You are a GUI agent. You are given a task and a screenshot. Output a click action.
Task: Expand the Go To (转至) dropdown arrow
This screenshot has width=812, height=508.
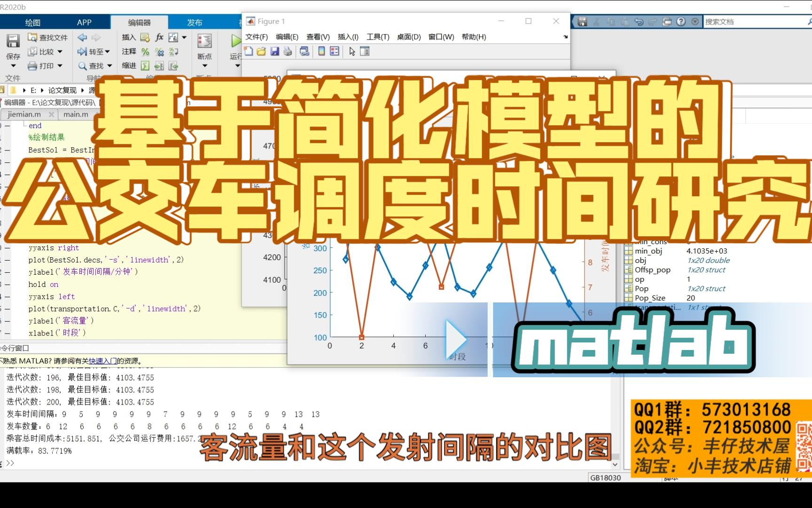[108, 52]
